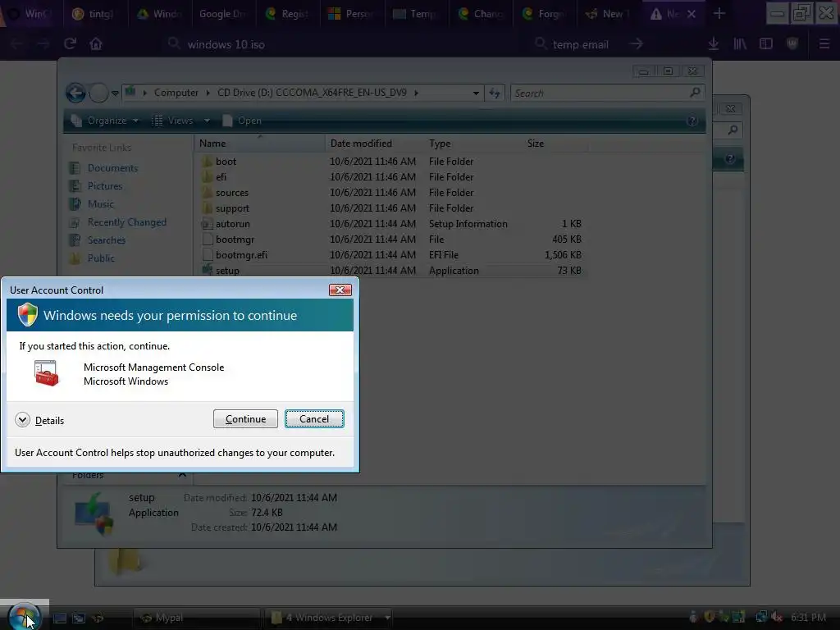Viewport: 840px width, 630px height.
Task: Click the UAC security shield icon
Action: pyautogui.click(x=28, y=315)
